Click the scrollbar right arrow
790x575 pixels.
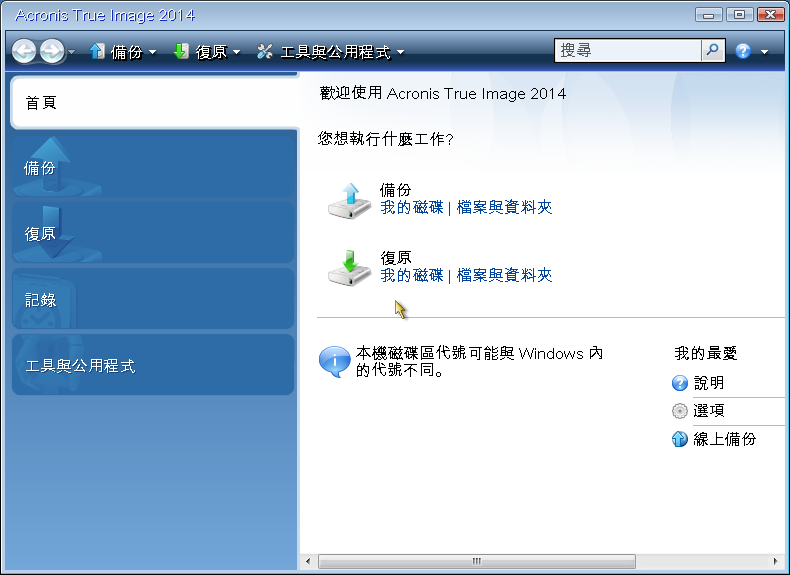[775, 561]
